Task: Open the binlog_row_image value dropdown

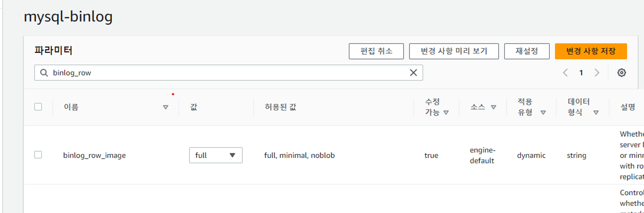Action: 216,155
